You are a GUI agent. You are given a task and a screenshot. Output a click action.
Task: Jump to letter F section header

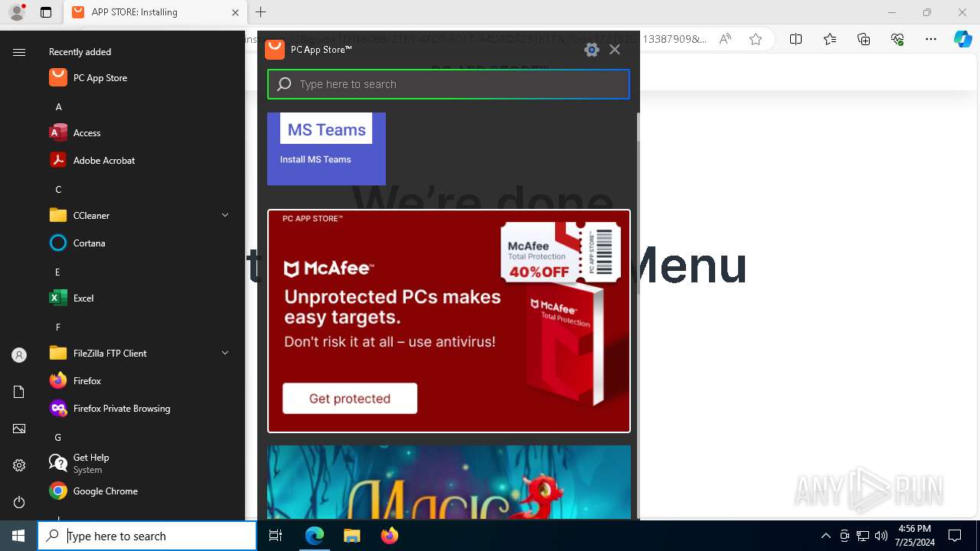57,327
